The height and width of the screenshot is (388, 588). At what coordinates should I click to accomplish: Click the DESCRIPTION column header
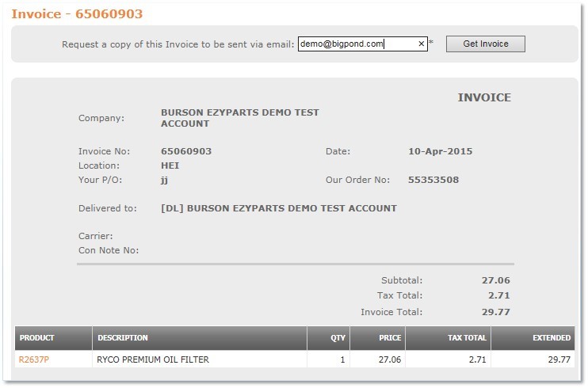point(200,338)
